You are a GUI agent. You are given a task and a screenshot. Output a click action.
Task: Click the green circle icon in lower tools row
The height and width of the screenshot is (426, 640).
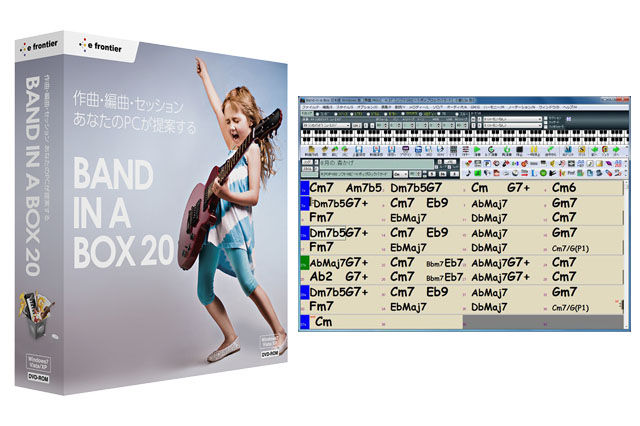(x=543, y=173)
